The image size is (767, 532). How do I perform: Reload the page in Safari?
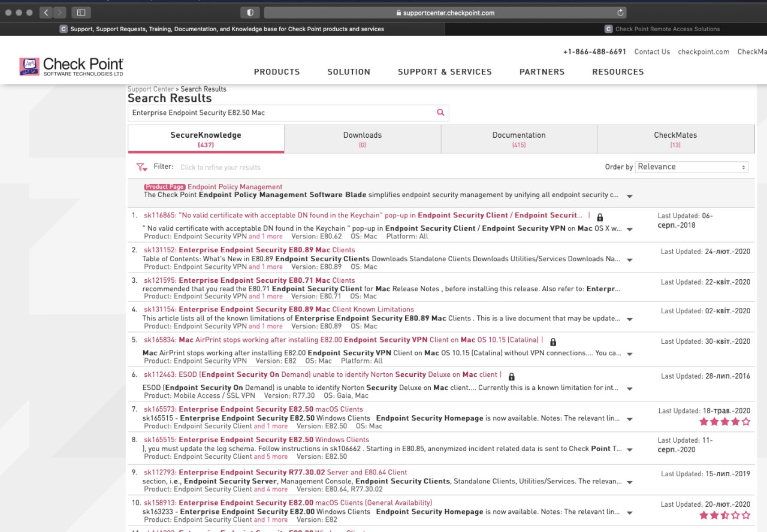(620, 12)
